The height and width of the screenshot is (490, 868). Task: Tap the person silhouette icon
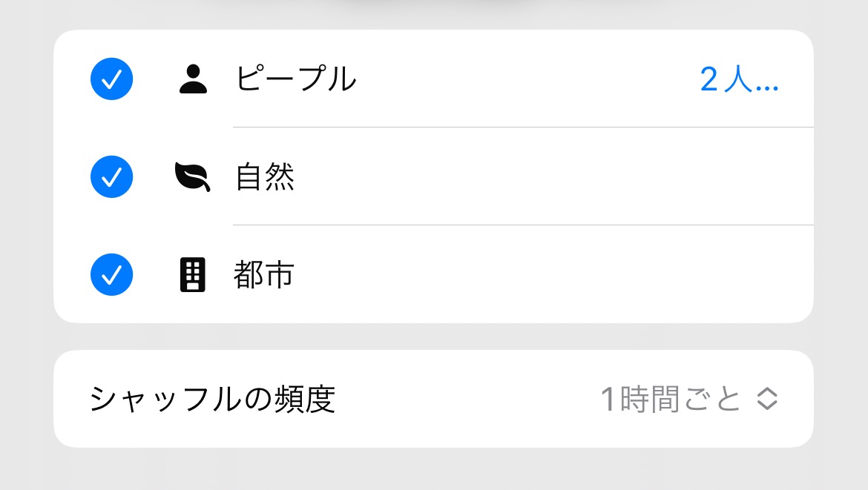click(193, 79)
